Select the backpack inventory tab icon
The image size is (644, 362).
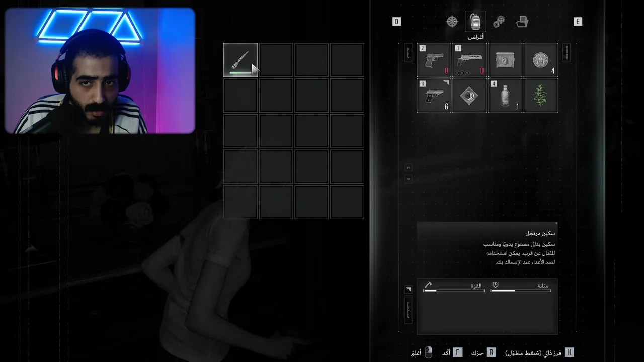click(475, 22)
